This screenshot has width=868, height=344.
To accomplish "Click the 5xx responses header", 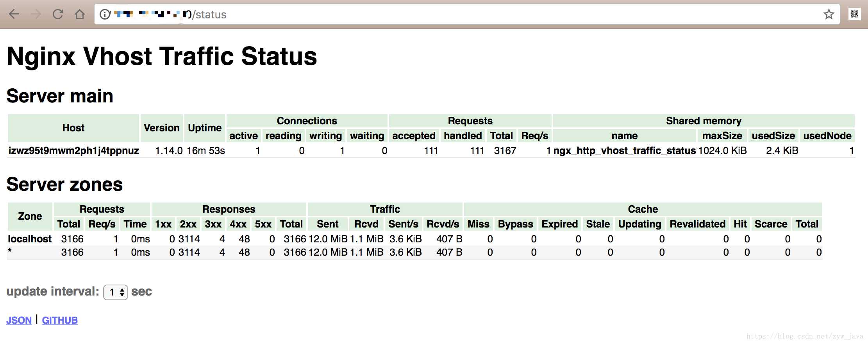I will tap(263, 224).
